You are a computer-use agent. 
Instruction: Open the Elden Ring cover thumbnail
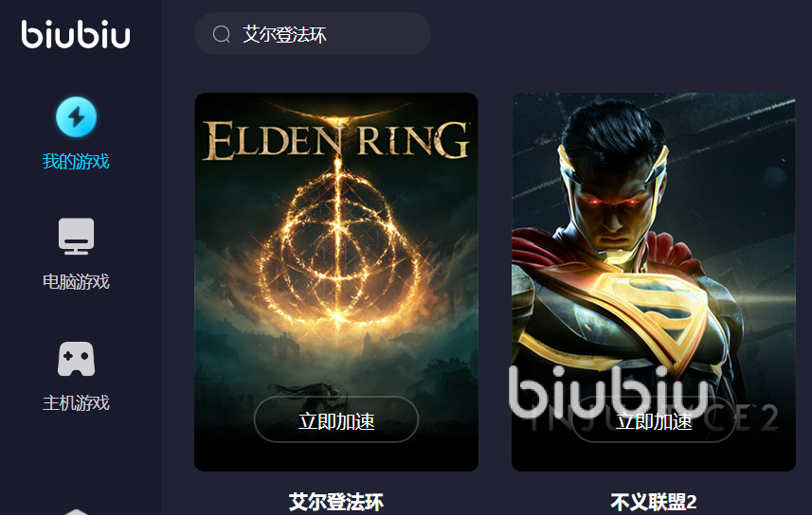tap(336, 282)
